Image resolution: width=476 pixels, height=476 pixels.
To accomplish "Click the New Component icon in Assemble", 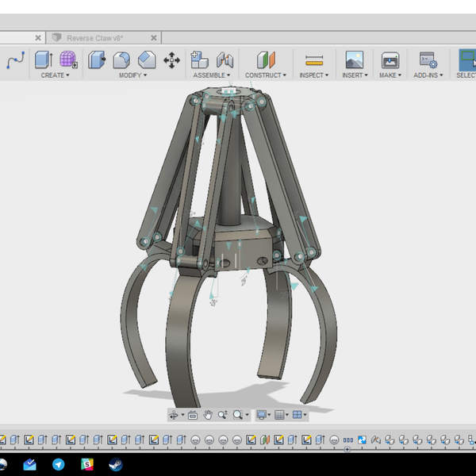I will 200,60.
